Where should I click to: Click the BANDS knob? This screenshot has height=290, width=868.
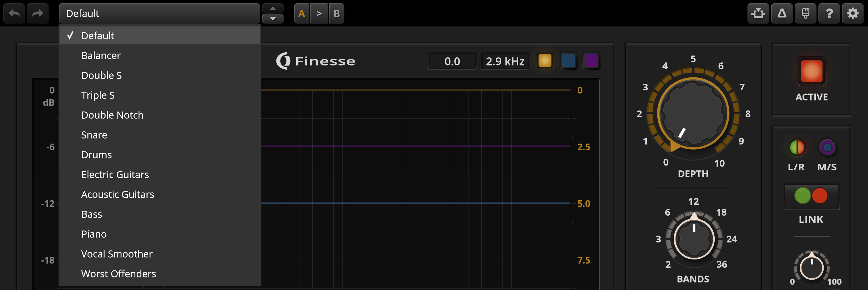tap(694, 239)
